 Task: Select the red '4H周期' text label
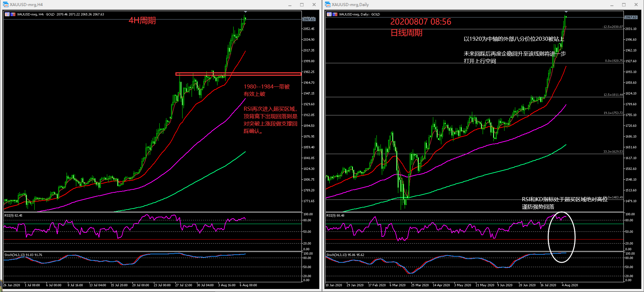(142, 21)
